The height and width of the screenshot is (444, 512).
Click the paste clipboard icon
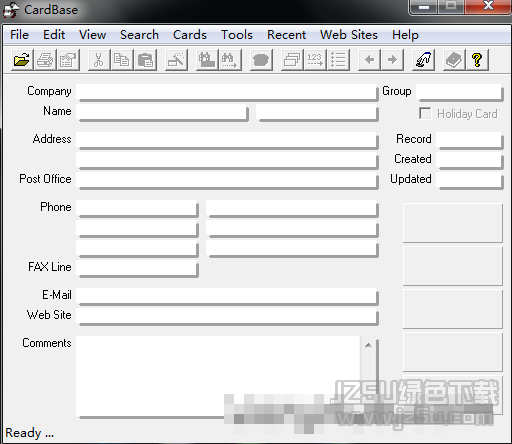(x=145, y=60)
